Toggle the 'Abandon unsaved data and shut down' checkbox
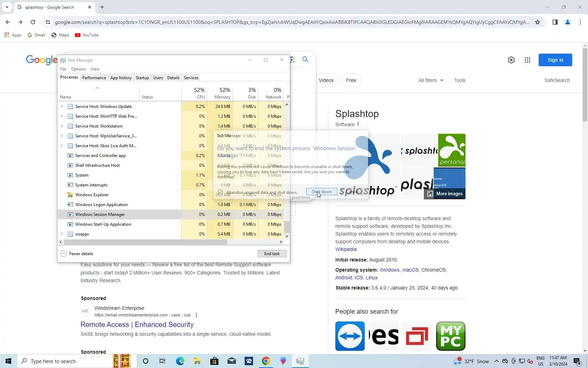 click(220, 192)
